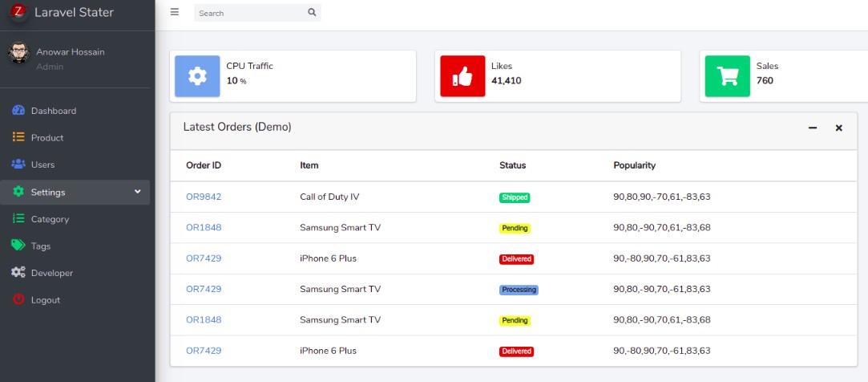
Task: Toggle sidebar with the hamburger button
Action: [175, 12]
